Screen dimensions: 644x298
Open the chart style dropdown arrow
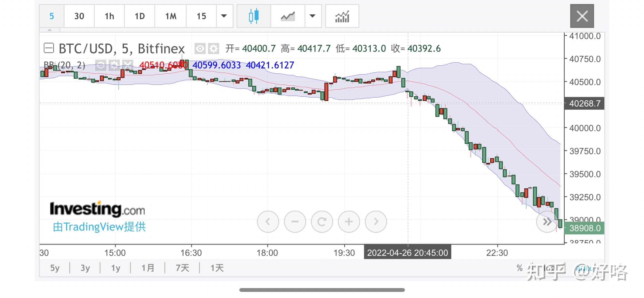coord(313,16)
